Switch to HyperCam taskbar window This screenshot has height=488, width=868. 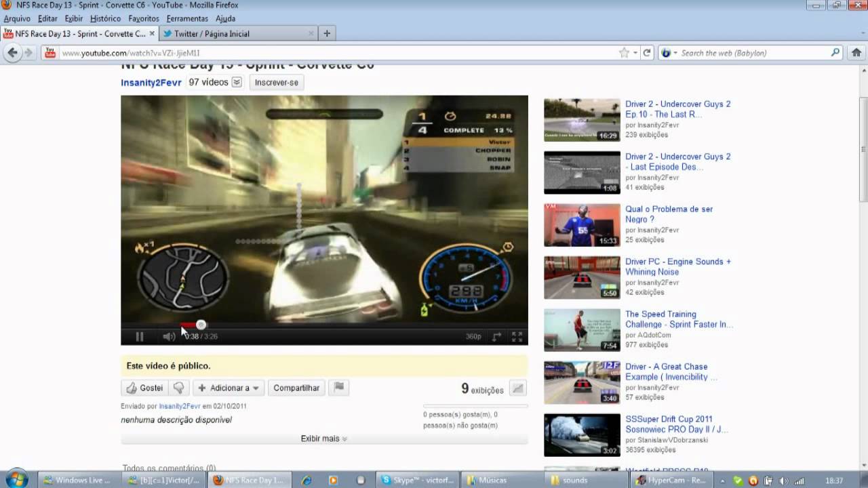(671, 480)
